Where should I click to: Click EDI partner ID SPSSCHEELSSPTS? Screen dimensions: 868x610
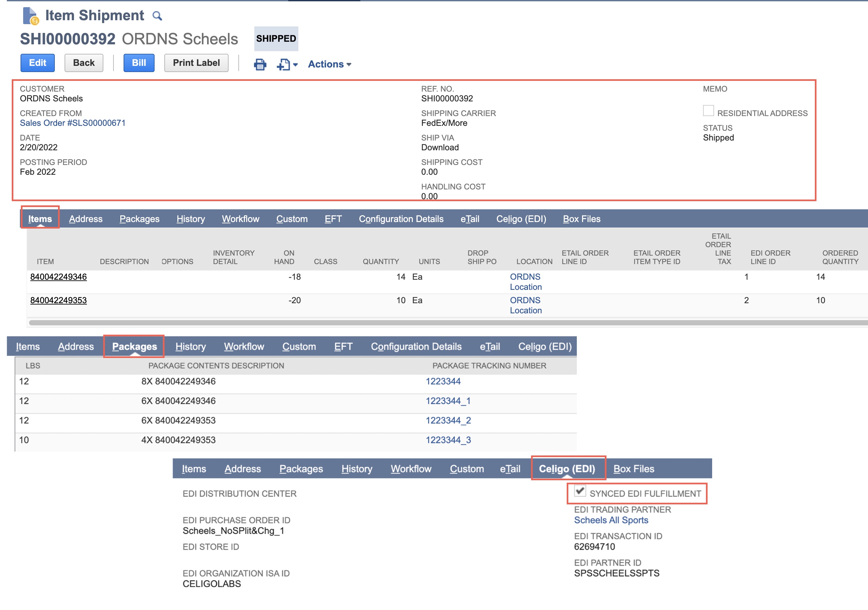pyautogui.click(x=616, y=573)
